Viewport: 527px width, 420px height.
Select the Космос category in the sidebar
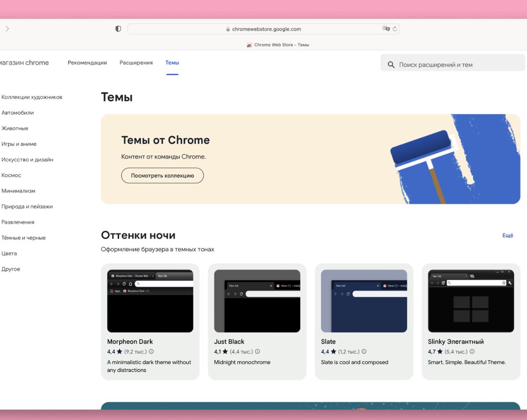point(11,175)
